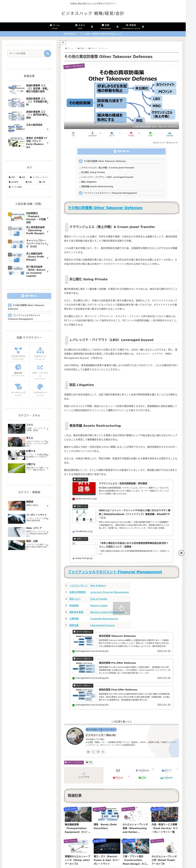
Task: Click the search magnifier button in sidebar
Action: [x=47, y=53]
